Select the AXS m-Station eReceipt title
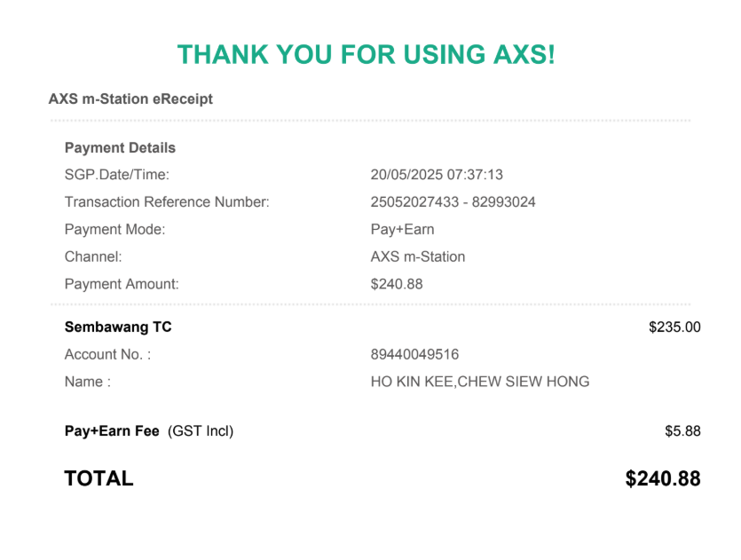 pos(130,99)
